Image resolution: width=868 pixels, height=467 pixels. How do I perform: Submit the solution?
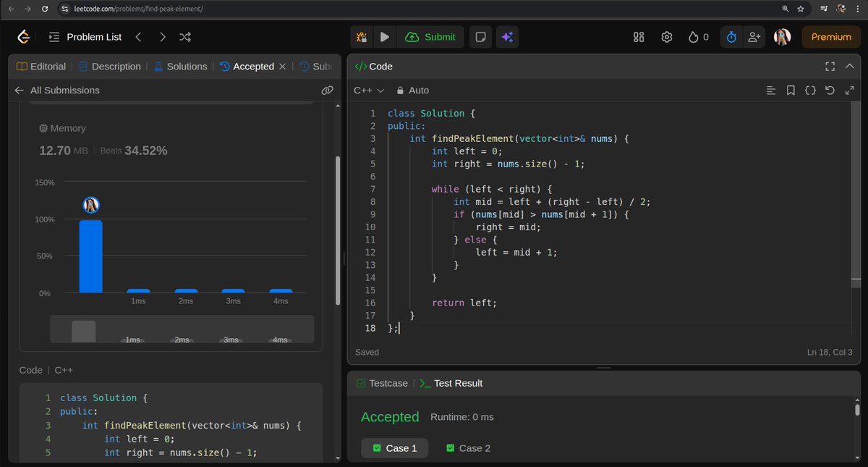[x=430, y=37]
